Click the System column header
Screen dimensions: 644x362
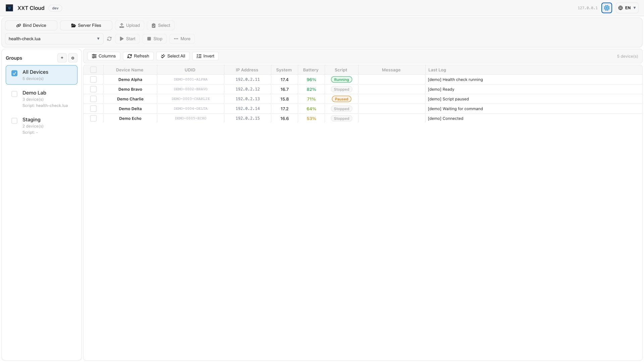click(284, 70)
